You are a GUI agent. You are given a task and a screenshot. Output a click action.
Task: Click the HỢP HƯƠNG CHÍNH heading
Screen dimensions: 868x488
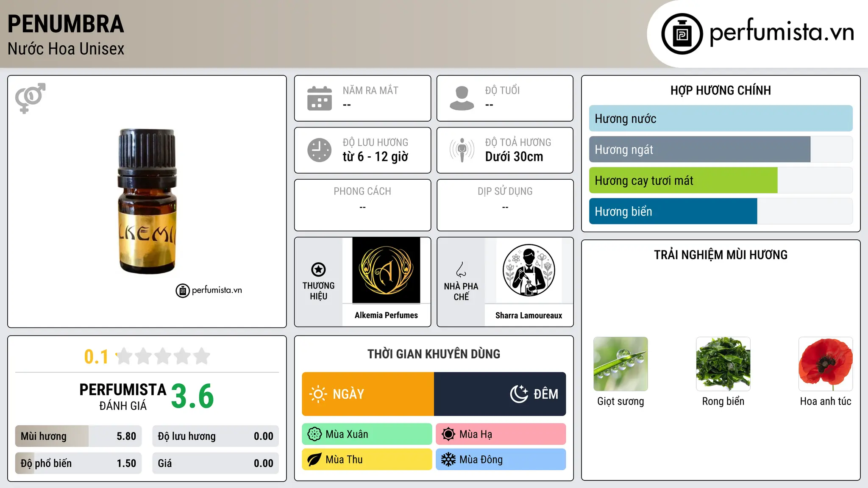[721, 90]
